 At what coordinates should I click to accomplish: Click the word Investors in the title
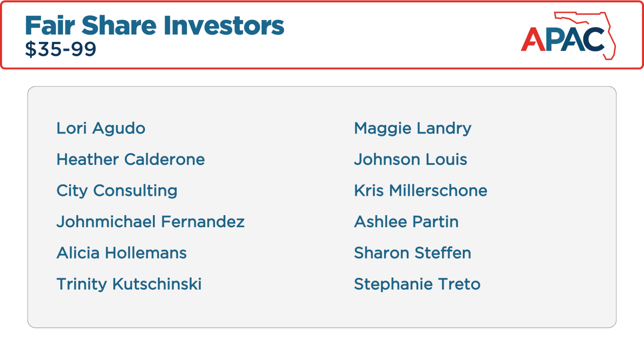[224, 26]
